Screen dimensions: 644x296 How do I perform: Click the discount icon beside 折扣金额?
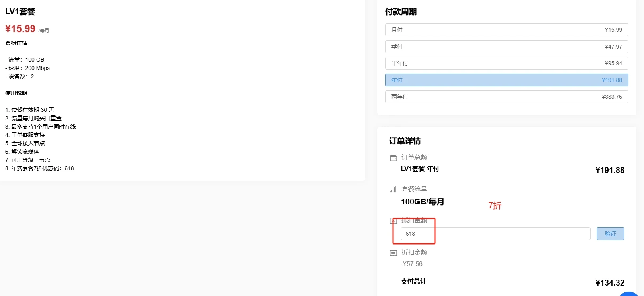(x=393, y=253)
